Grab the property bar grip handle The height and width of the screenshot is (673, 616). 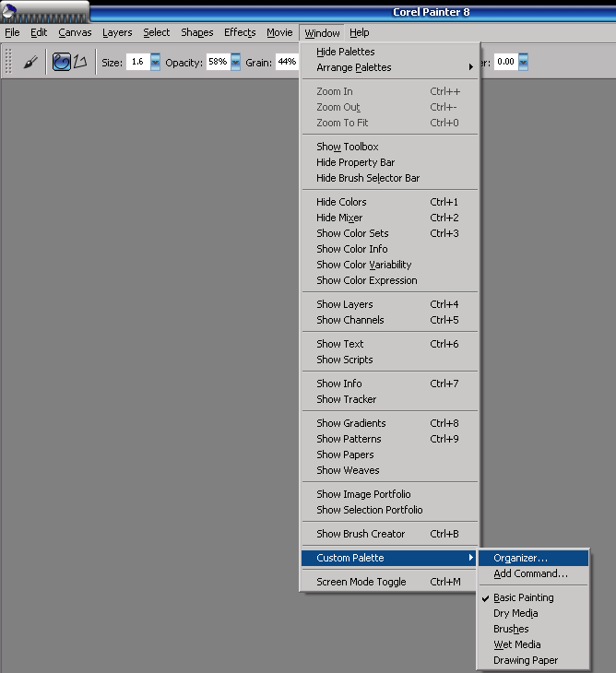pos(8,62)
